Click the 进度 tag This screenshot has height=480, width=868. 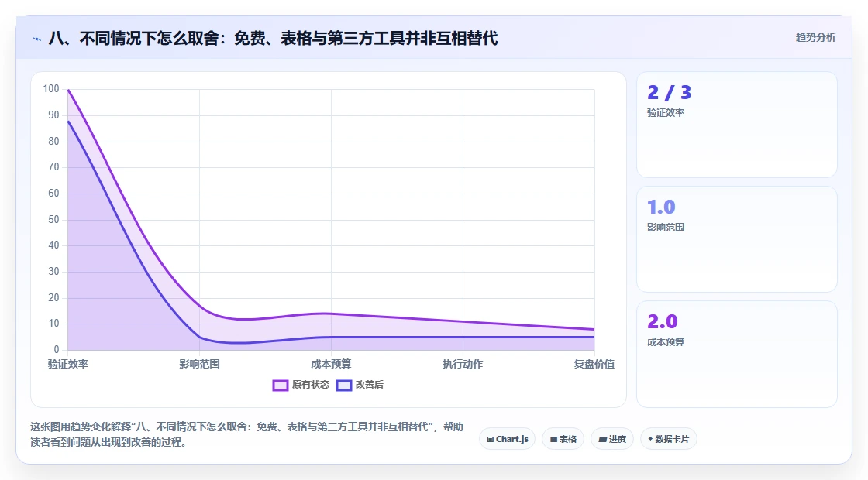(x=612, y=439)
